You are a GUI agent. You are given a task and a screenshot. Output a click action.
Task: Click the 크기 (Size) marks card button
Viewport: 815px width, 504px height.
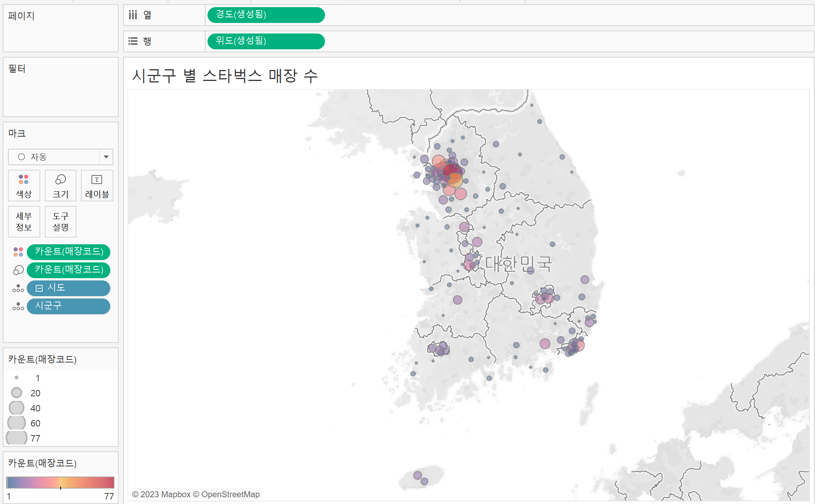coord(61,186)
